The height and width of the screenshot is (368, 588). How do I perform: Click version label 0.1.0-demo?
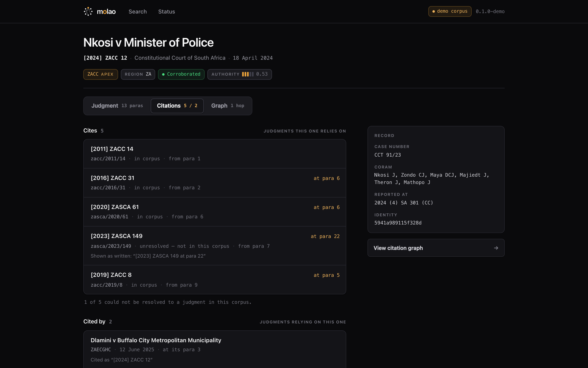click(x=490, y=11)
